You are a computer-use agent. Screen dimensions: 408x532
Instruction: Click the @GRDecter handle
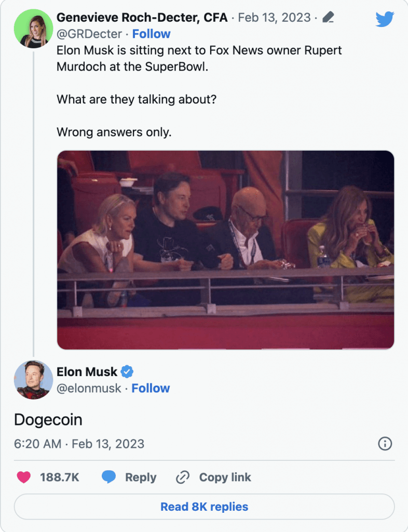89,34
